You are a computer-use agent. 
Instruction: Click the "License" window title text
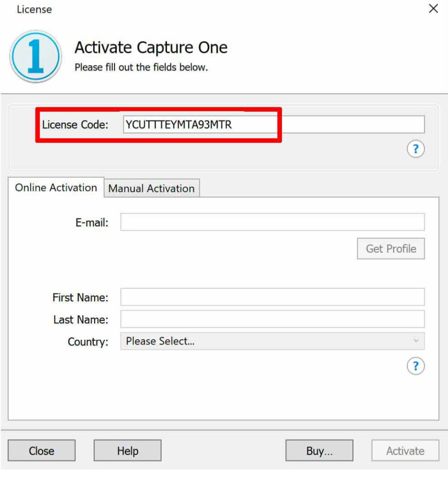point(34,9)
